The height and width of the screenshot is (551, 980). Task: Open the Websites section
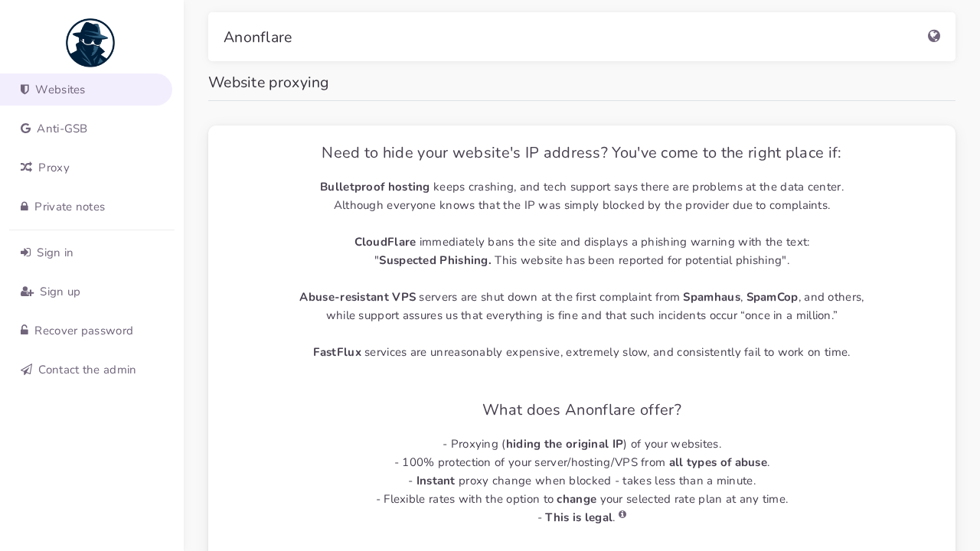[x=60, y=90]
